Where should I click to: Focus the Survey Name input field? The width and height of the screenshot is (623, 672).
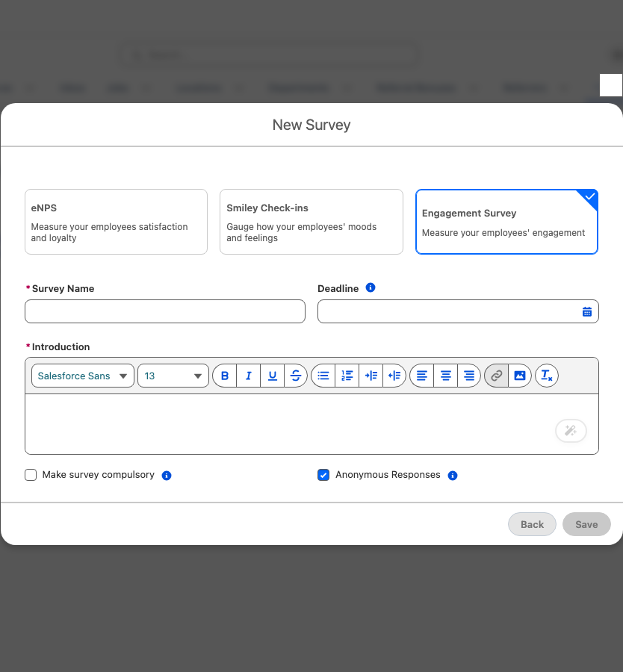165,311
